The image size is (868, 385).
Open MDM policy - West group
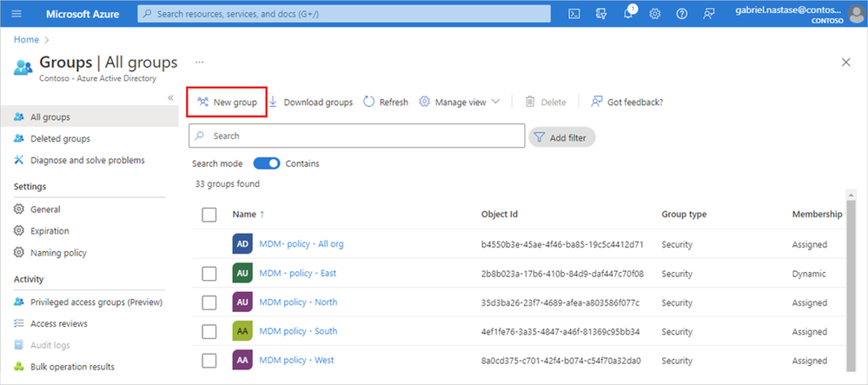[x=296, y=360]
